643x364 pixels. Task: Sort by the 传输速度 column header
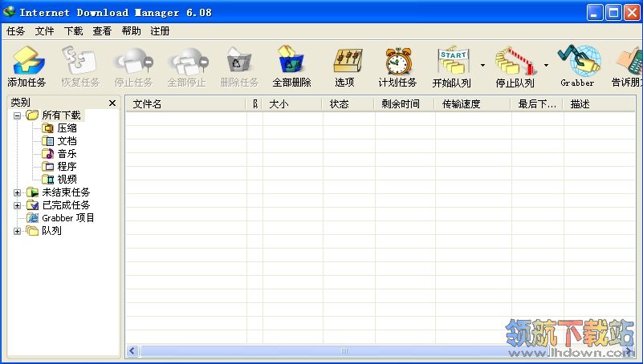click(x=474, y=104)
